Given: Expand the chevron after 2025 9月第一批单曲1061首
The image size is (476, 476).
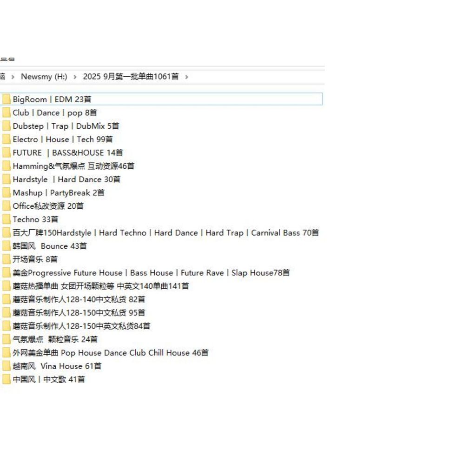Looking at the screenshot, I should point(187,77).
